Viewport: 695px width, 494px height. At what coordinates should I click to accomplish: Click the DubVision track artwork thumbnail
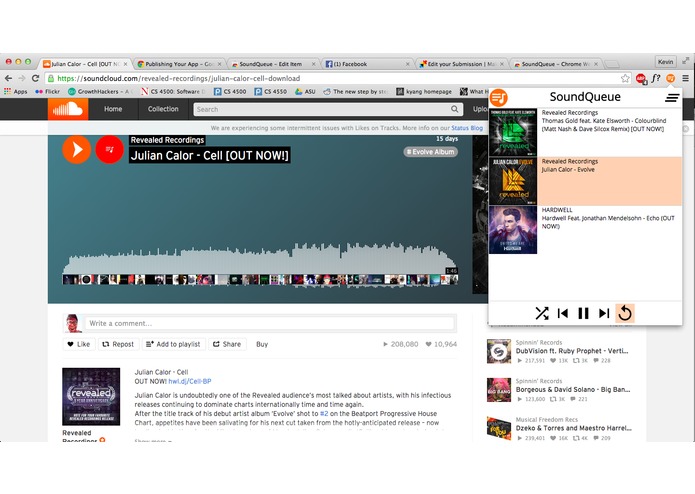click(499, 351)
